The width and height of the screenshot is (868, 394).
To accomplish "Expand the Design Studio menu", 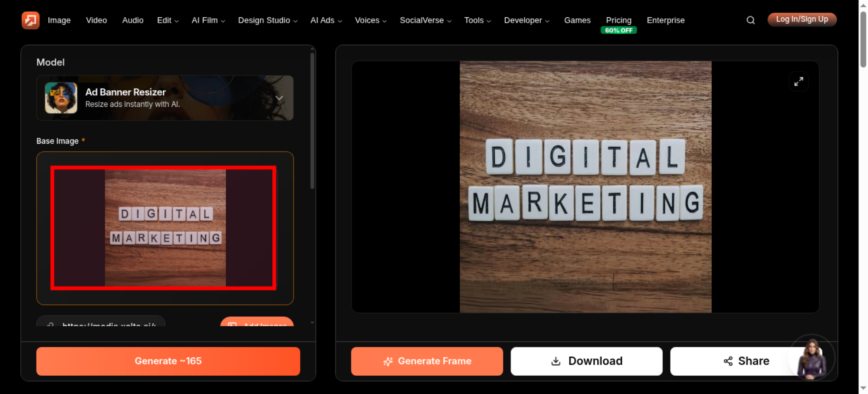I will click(268, 20).
